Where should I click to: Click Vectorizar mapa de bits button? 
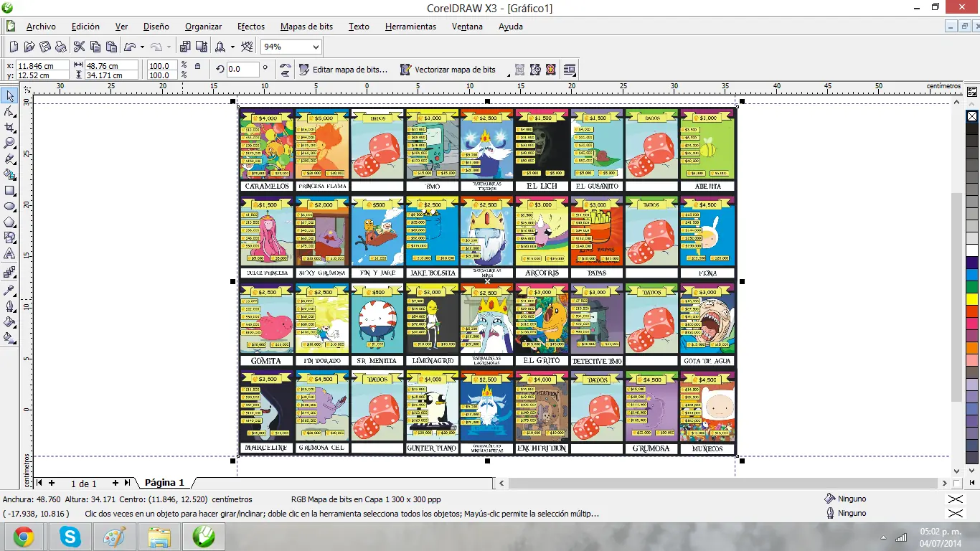[448, 70]
